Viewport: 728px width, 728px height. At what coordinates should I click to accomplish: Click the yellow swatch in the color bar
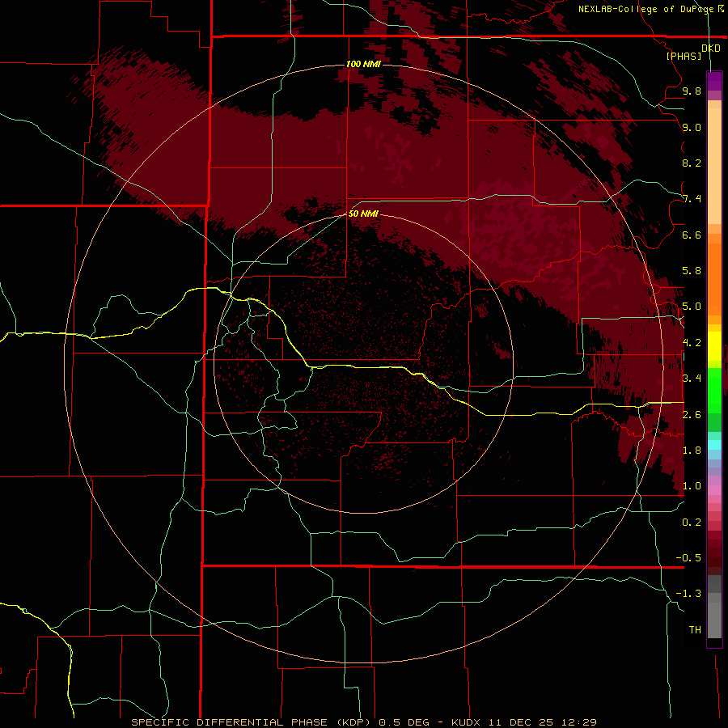click(x=714, y=346)
